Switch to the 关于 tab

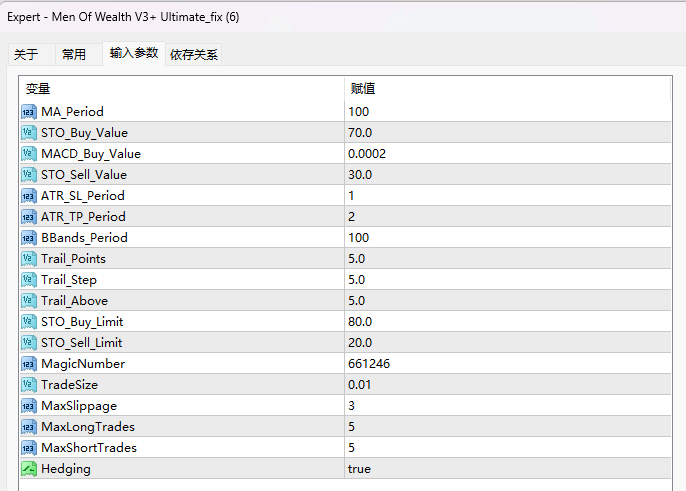26,55
